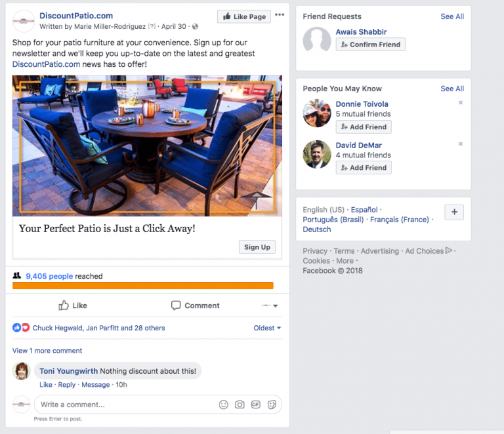The height and width of the screenshot is (434, 504).
Task: Switch language to Português (Brasil)
Action: point(333,220)
